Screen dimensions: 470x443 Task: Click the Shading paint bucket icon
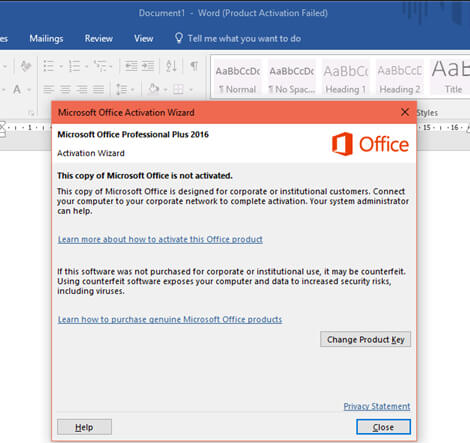pos(154,89)
